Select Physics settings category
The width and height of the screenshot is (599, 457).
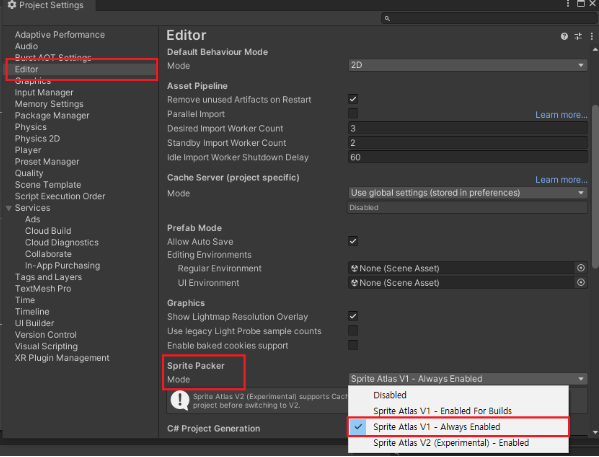[31, 127]
